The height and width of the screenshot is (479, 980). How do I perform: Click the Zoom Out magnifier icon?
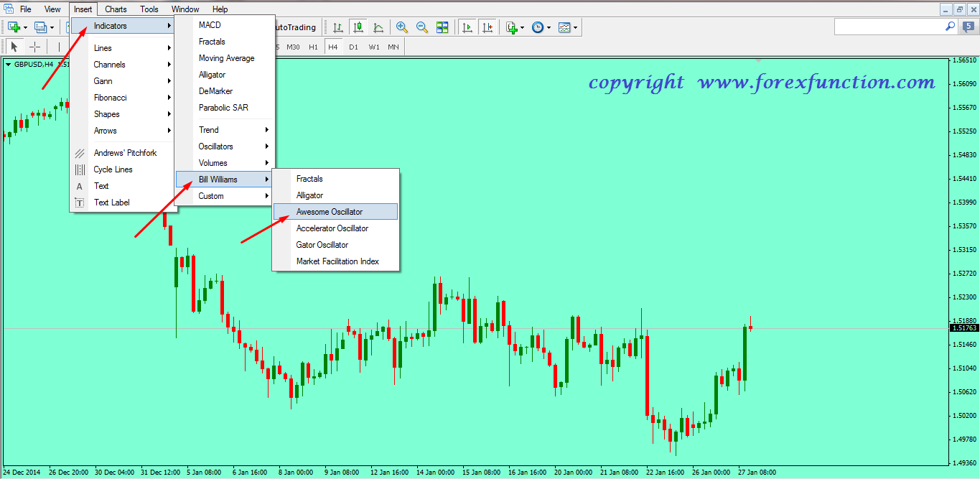[x=422, y=27]
